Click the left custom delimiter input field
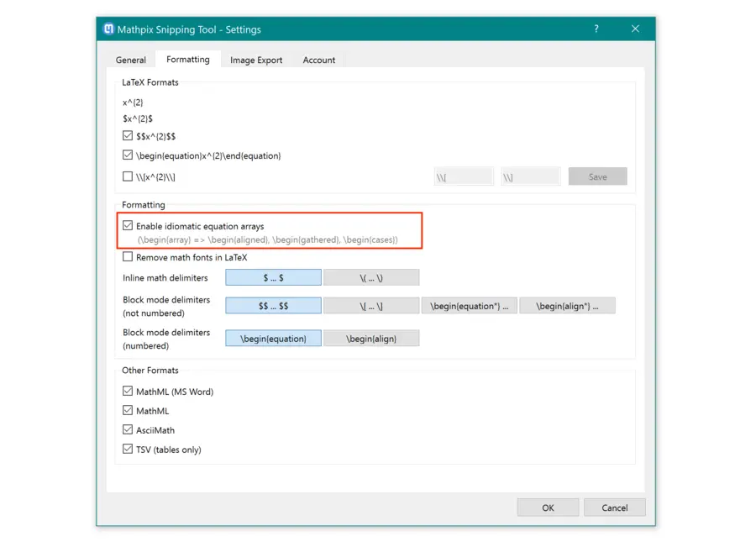 [464, 176]
